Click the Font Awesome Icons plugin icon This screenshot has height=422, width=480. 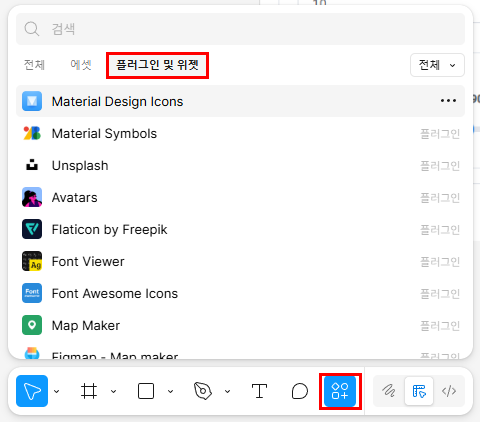click(x=32, y=293)
